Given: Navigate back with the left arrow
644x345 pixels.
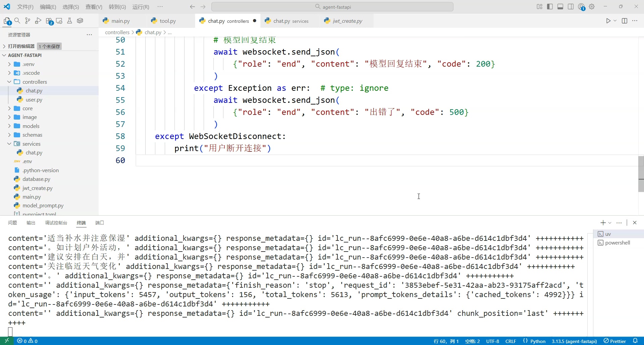Looking at the screenshot, I should point(192,7).
